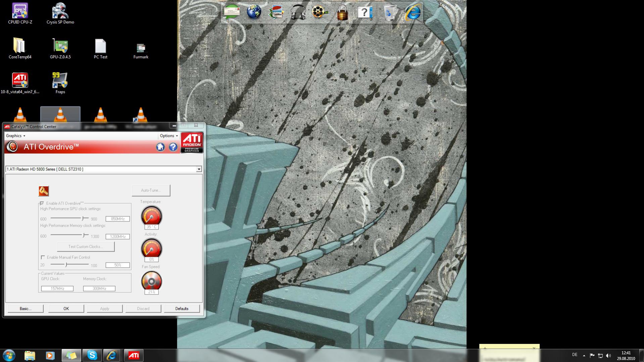Click the Apply button
This screenshot has height=362, width=644.
(x=105, y=309)
